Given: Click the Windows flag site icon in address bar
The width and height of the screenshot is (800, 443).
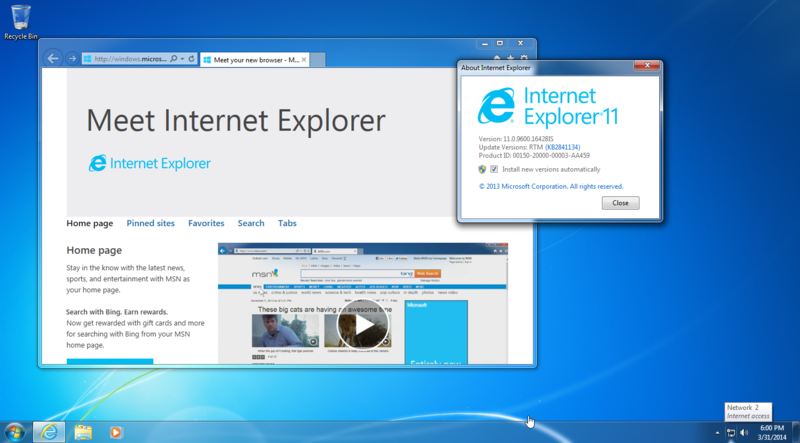Looking at the screenshot, I should tap(87, 59).
